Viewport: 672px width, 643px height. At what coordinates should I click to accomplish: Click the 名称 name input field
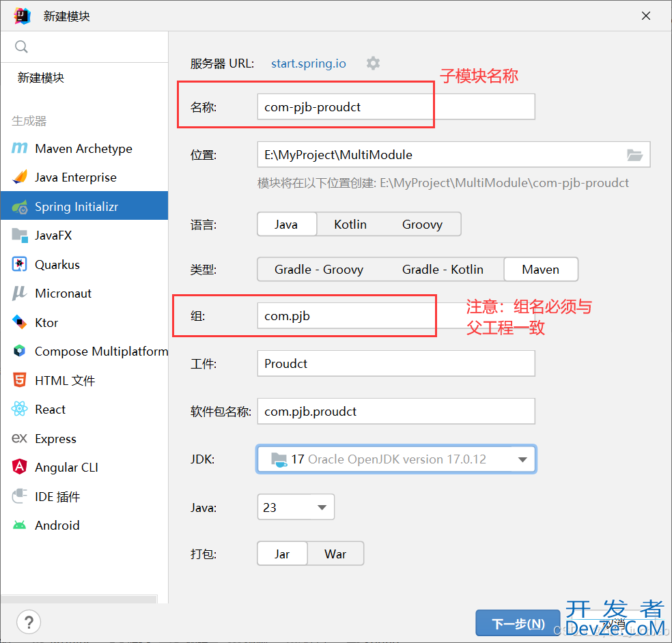[x=396, y=106]
